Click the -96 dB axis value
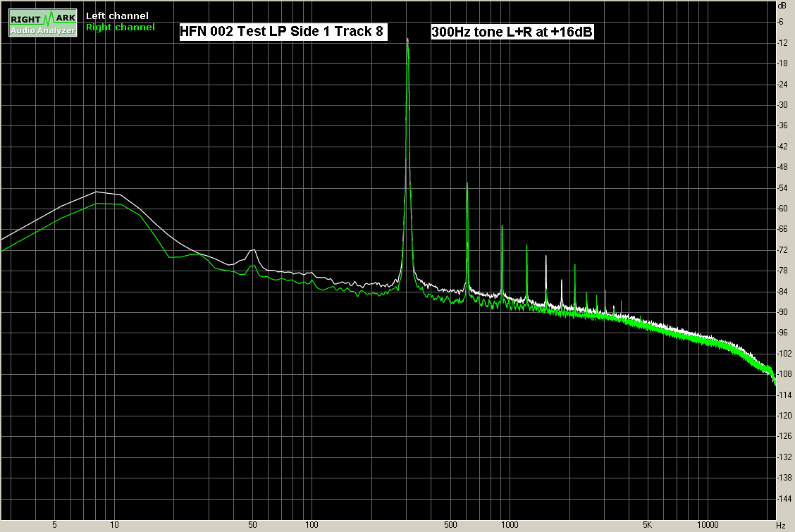This screenshot has height=532, width=795. point(783,333)
